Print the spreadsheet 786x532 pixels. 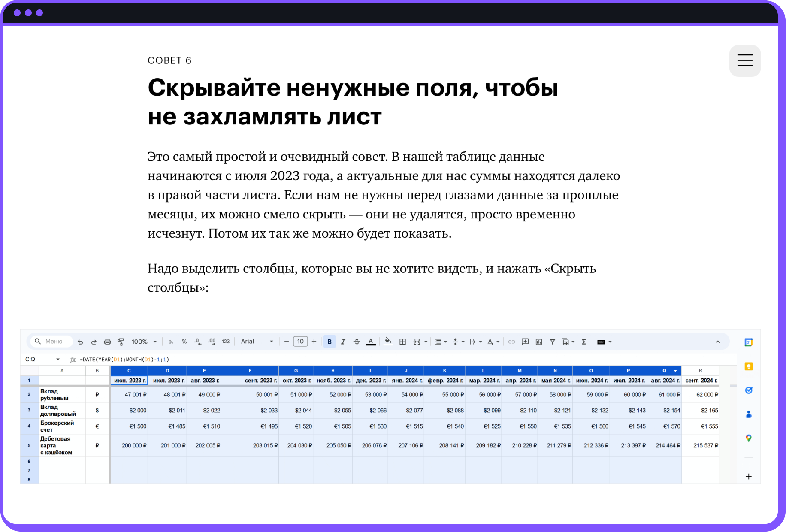(107, 342)
